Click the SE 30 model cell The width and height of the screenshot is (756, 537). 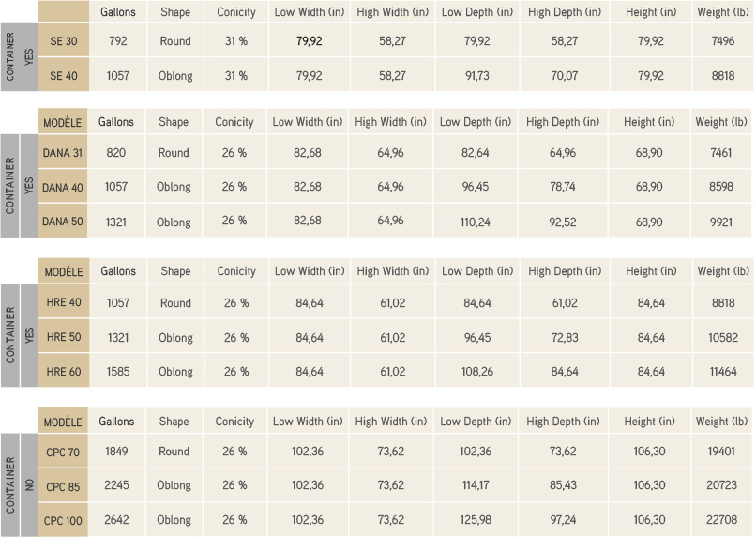64,41
